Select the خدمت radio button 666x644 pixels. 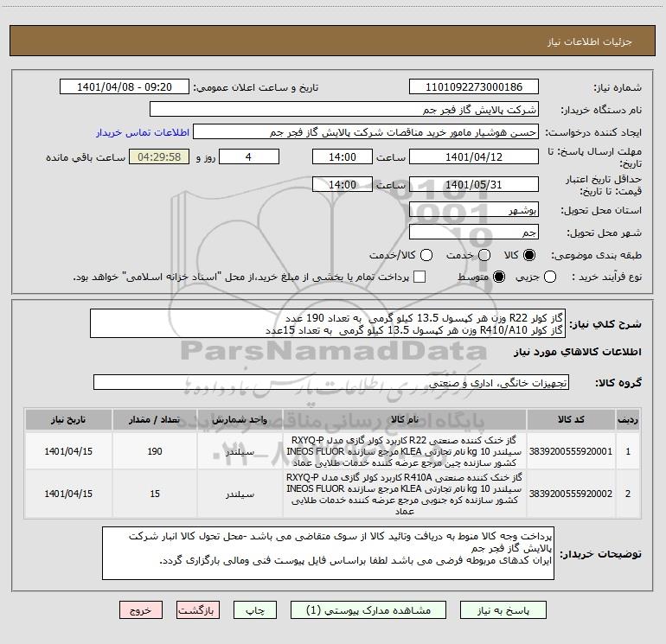484,255
